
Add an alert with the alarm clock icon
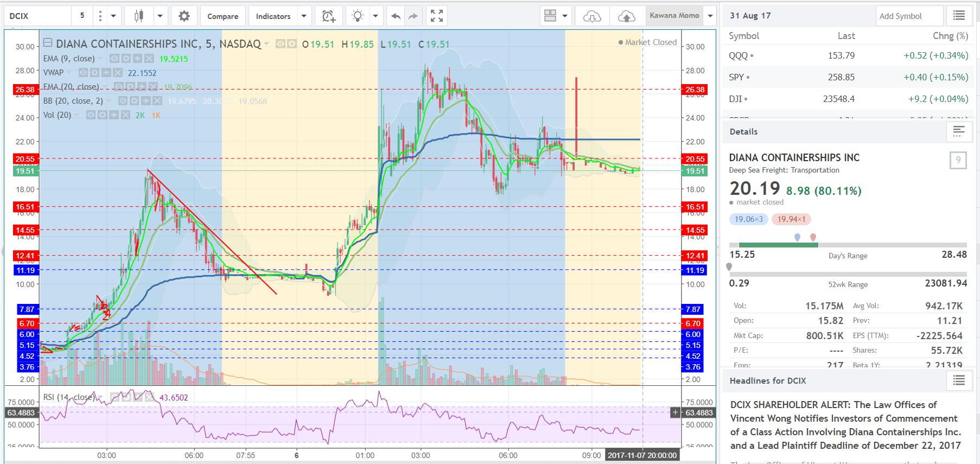coord(328,16)
